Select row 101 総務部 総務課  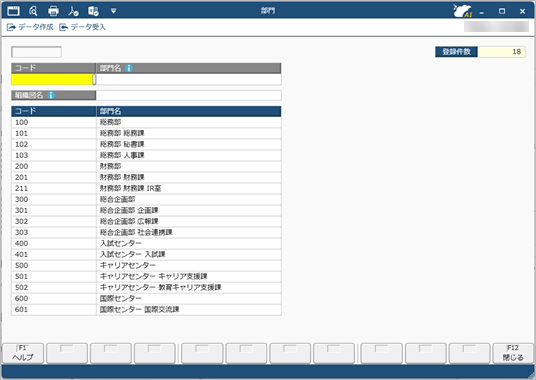(x=146, y=133)
